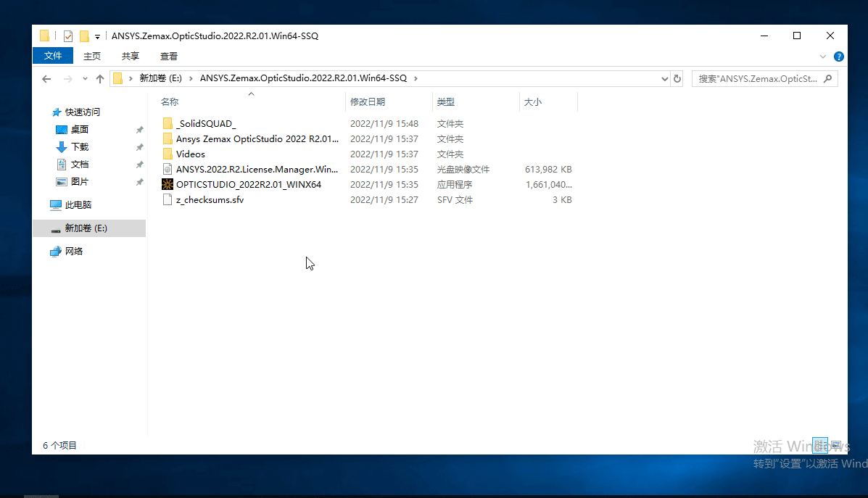This screenshot has width=868, height=498.
Task: Click the 光盘映像文件 type cell
Action: (x=463, y=170)
